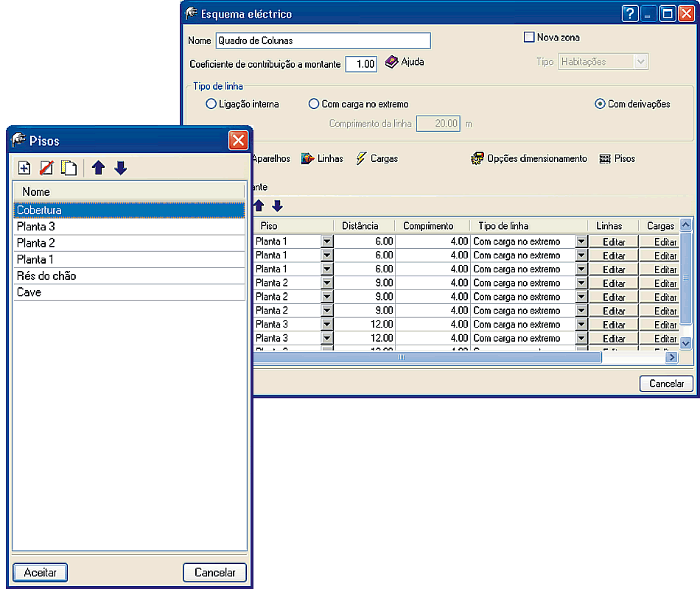
Task: Click the Cargas column header in table
Action: [x=659, y=226]
